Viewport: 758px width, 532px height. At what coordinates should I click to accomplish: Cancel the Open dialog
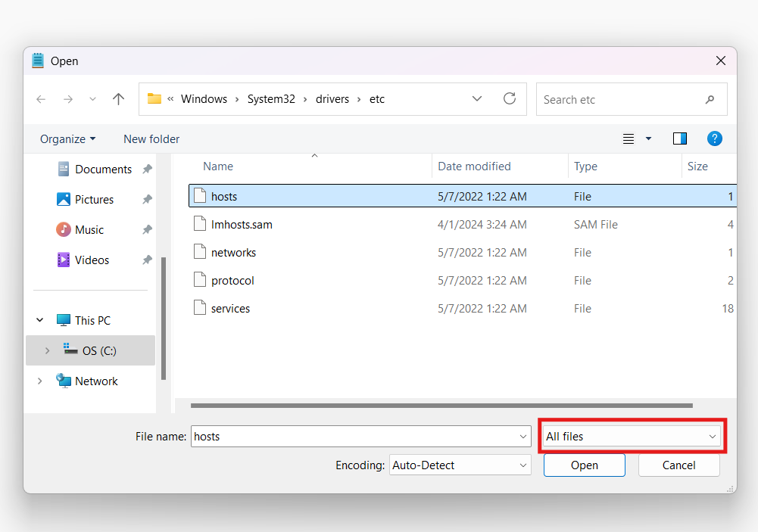[678, 465]
